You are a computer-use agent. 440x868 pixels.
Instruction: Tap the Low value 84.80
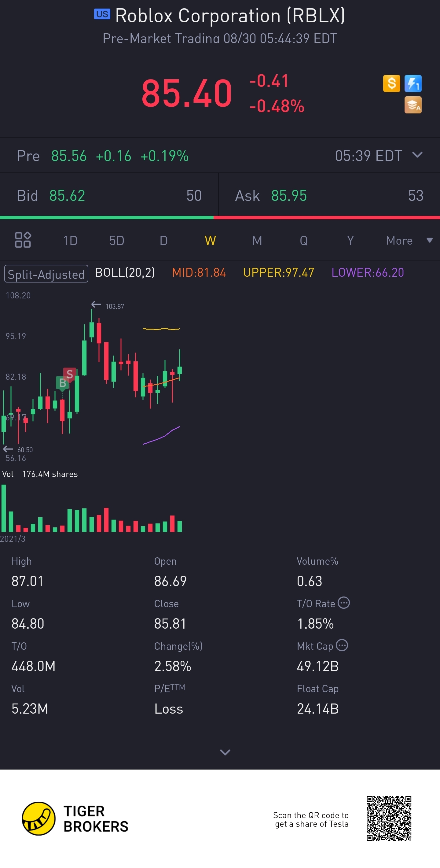point(28,624)
